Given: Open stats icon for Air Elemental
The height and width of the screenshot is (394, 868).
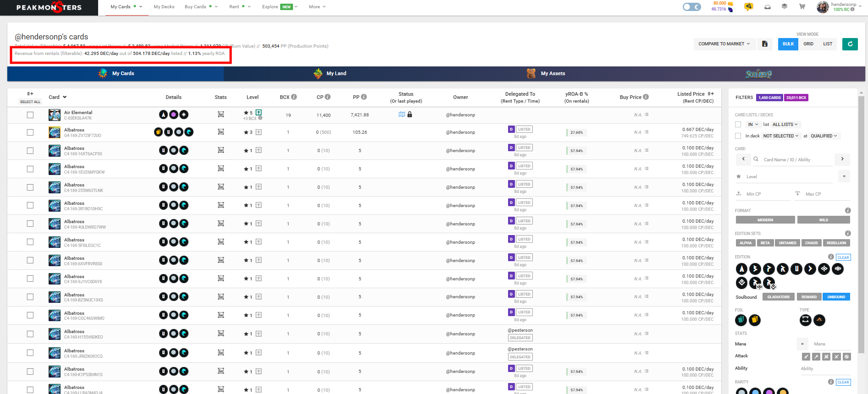Looking at the screenshot, I should [x=221, y=115].
